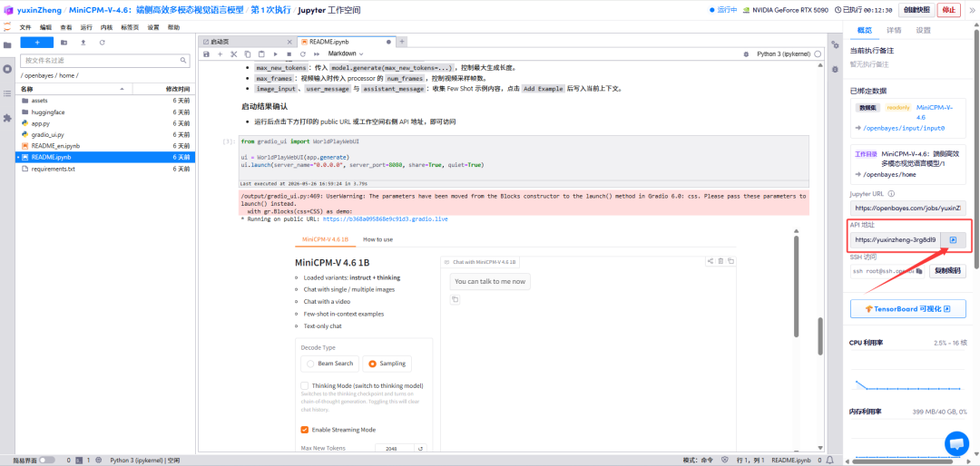Collapse the right panel with double chevron
Viewport: 980px width, 466px height.
point(974,11)
